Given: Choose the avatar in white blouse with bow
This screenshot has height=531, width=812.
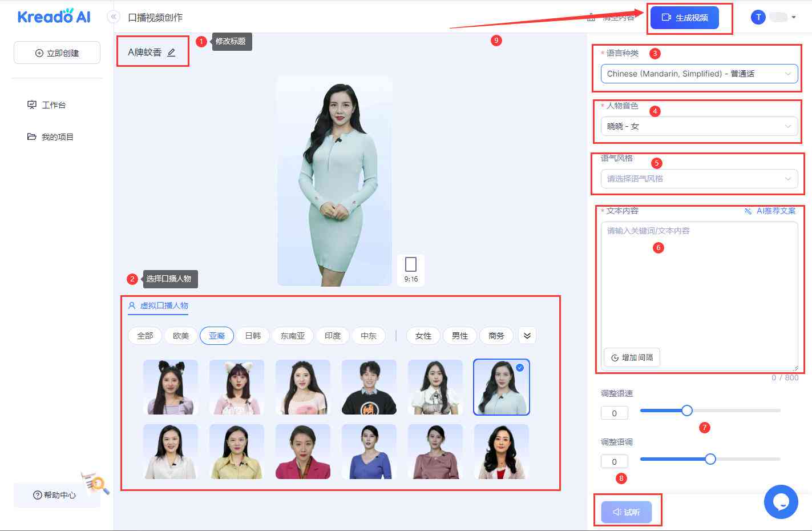Looking at the screenshot, I should coord(435,387).
